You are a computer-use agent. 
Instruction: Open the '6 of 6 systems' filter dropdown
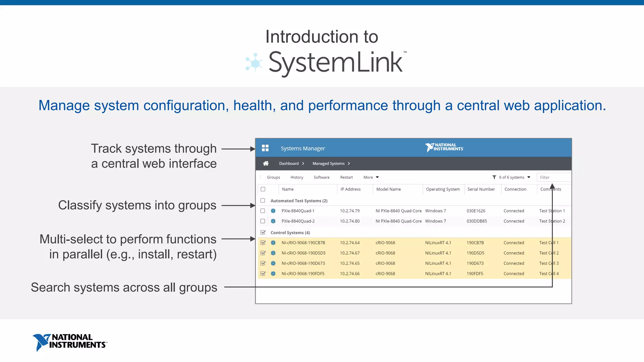[x=515, y=177]
